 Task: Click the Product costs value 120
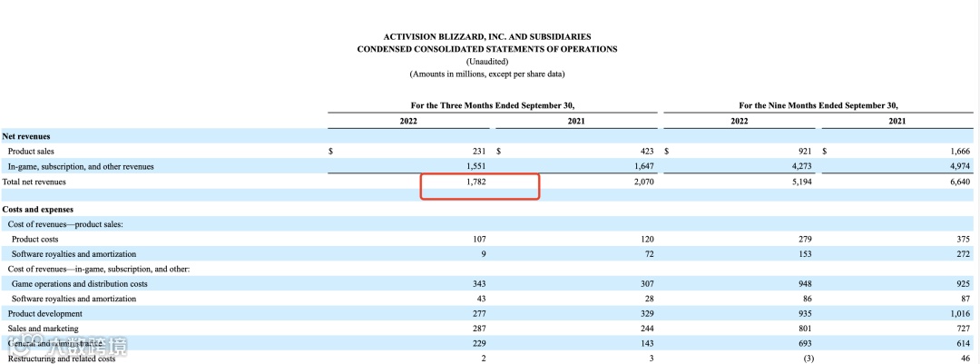[x=647, y=239]
